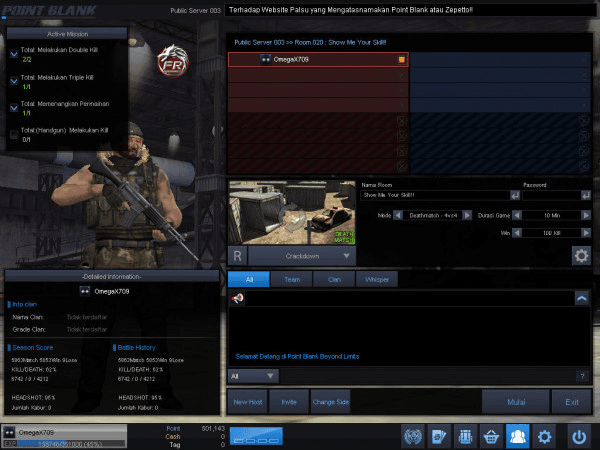Open the inventory icon in bottom bar

465,436
